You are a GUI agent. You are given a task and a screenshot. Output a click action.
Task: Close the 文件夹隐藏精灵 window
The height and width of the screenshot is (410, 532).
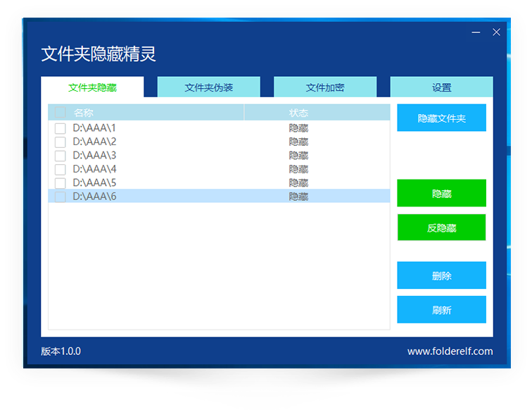pyautogui.click(x=496, y=32)
